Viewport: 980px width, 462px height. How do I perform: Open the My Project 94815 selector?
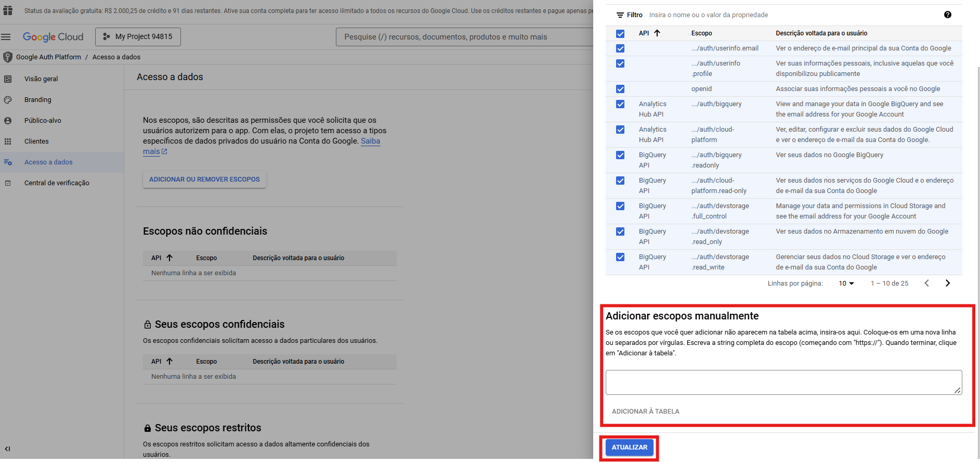(138, 37)
